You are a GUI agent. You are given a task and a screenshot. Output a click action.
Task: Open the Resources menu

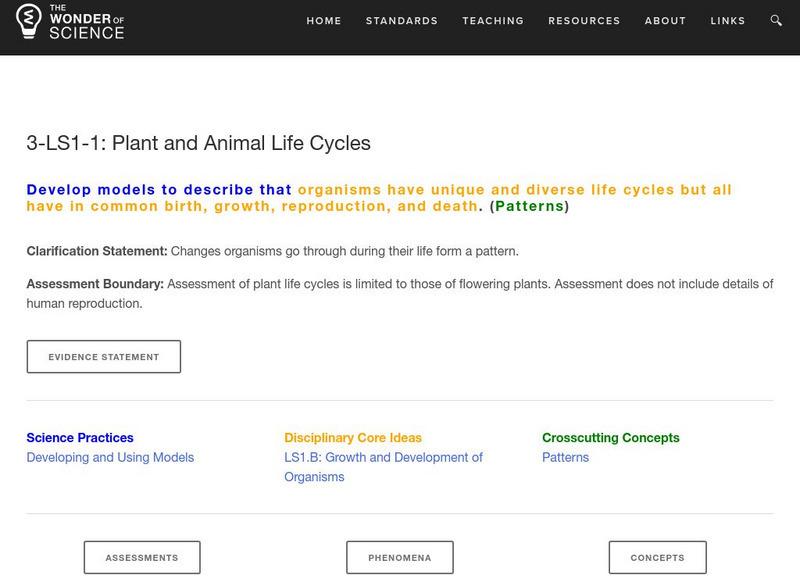584,21
